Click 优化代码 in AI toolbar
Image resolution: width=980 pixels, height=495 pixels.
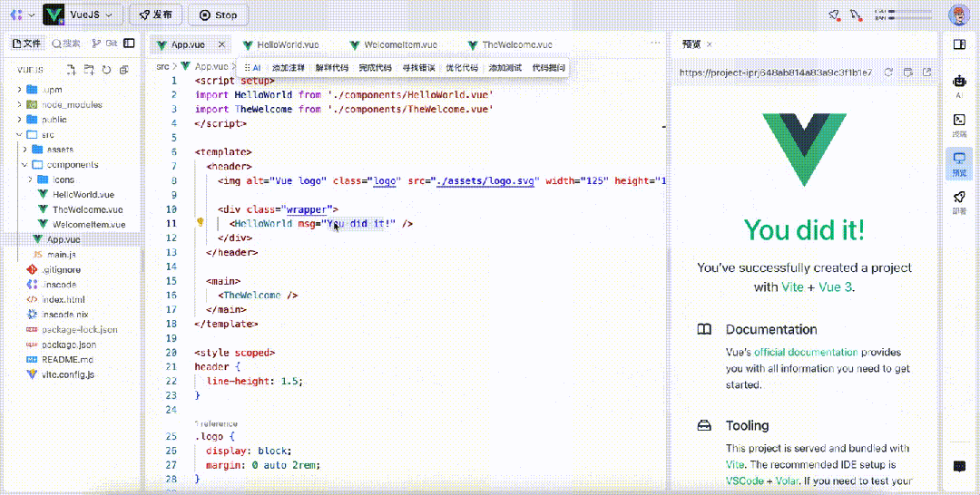click(x=461, y=68)
